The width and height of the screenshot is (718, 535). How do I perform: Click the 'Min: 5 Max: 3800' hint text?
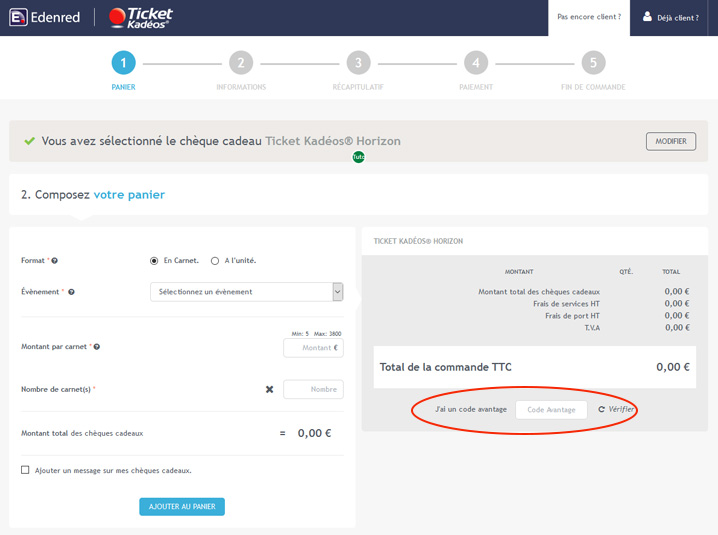(316, 333)
